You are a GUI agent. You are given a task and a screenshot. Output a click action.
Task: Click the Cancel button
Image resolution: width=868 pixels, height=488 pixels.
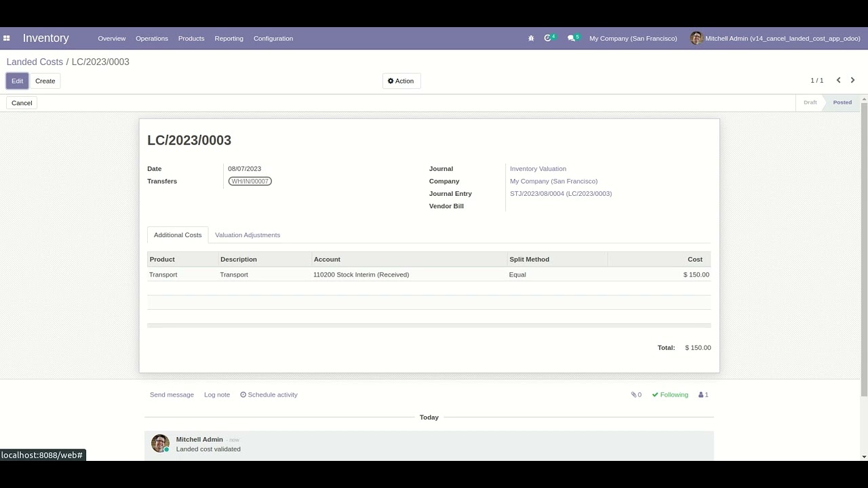point(22,103)
